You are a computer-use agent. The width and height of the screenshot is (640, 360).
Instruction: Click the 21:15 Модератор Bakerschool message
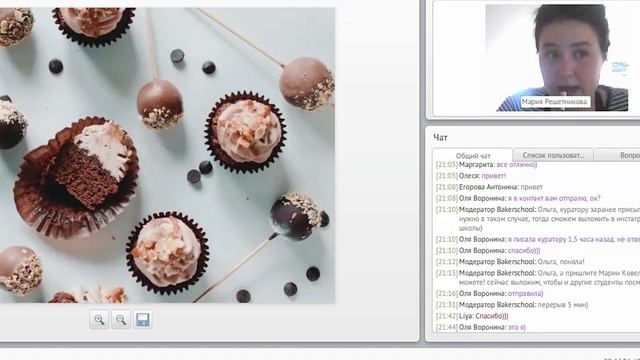pyautogui.click(x=538, y=278)
